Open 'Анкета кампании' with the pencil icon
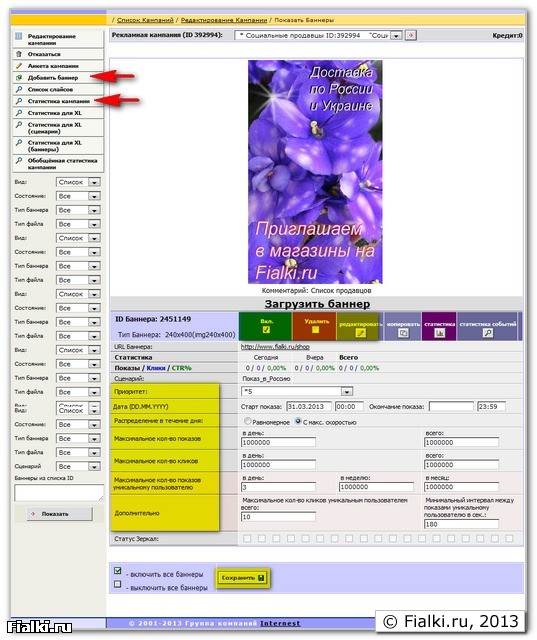537x640 pixels. (58, 66)
